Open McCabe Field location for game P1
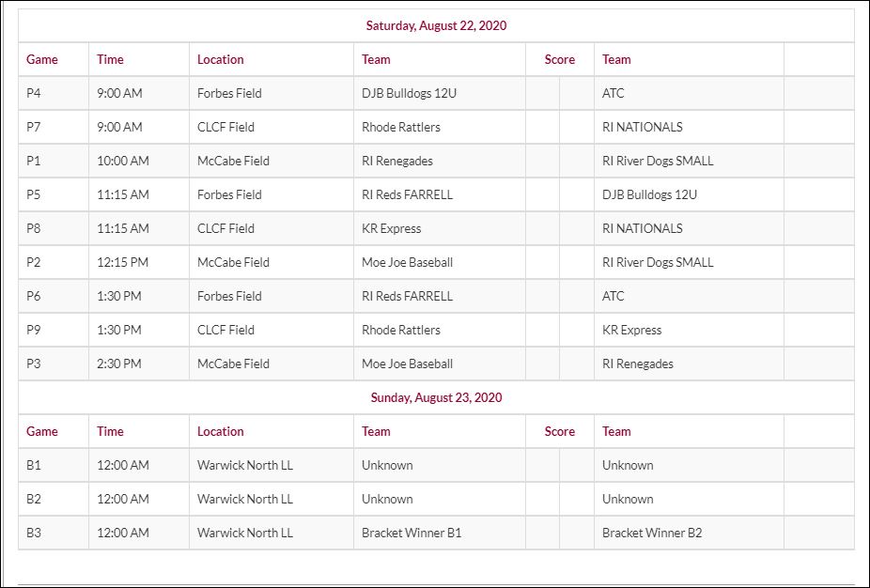870x588 pixels. click(x=233, y=161)
